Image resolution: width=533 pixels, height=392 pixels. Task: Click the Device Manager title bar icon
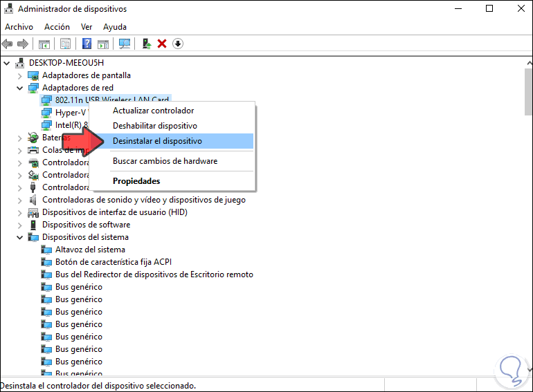coord(8,9)
